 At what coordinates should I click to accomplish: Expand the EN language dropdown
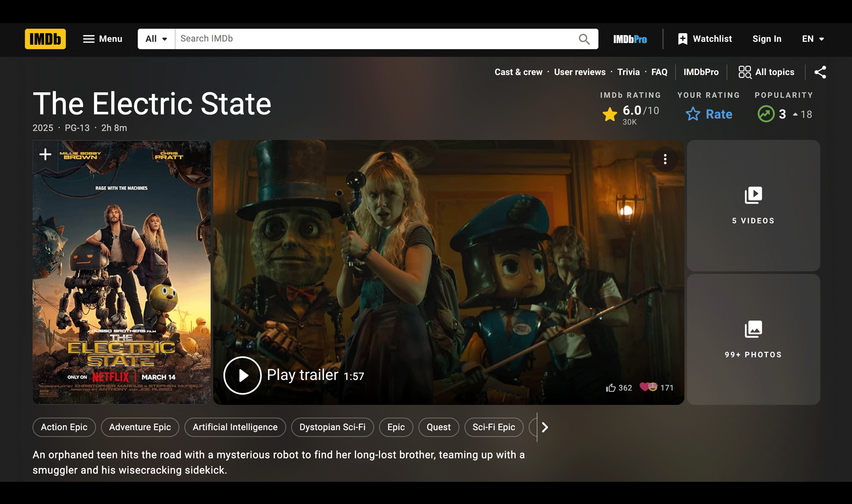813,39
